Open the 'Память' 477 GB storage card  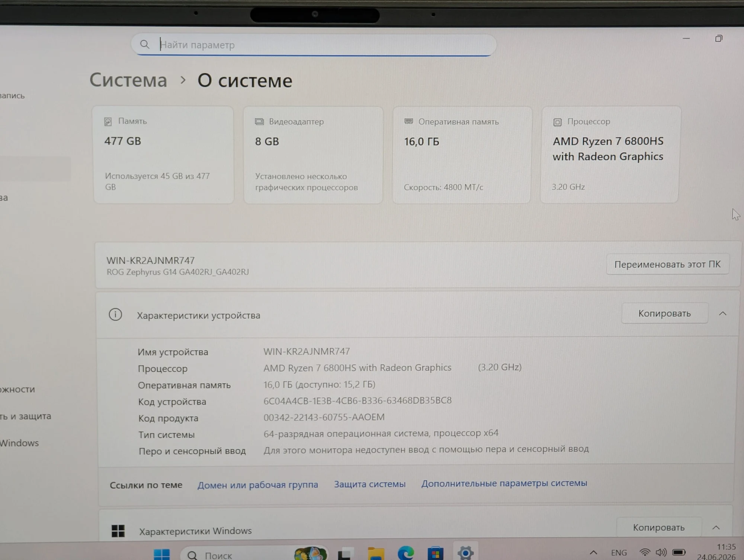(164, 155)
